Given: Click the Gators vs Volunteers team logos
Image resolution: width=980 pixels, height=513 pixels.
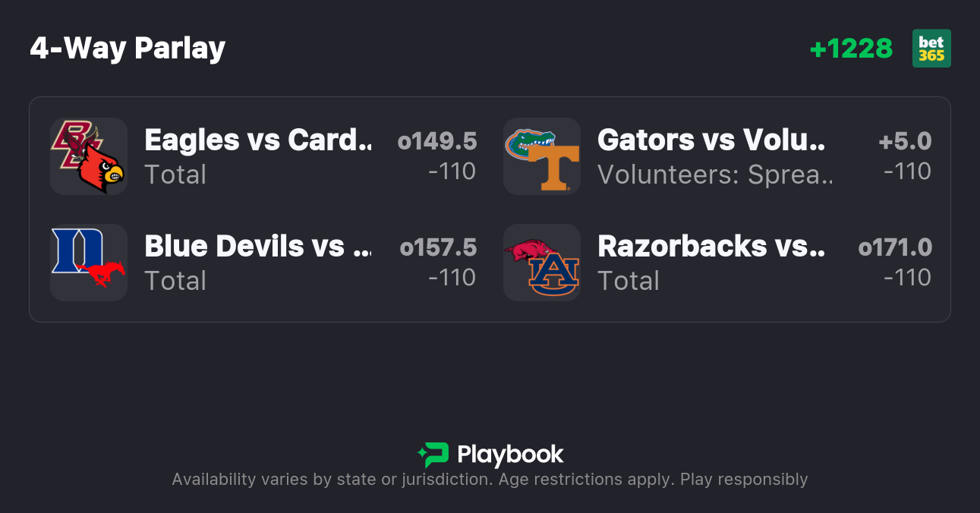Looking at the screenshot, I should (x=542, y=156).
